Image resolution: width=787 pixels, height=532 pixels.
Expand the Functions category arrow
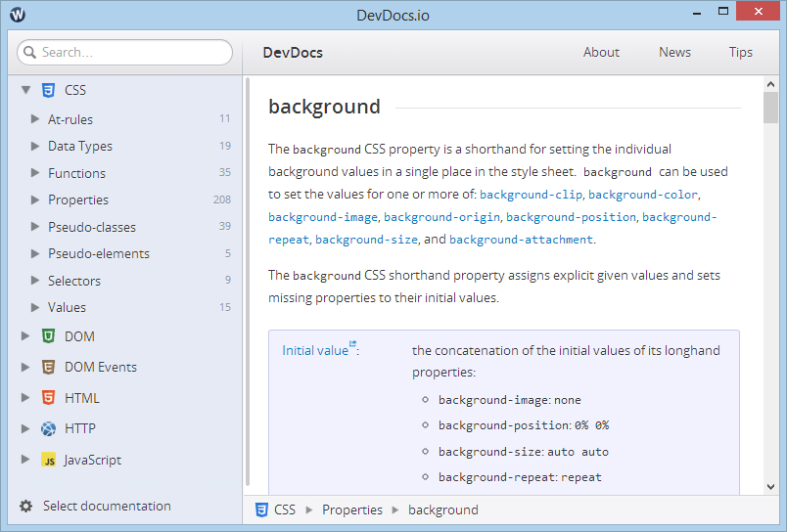tap(35, 173)
